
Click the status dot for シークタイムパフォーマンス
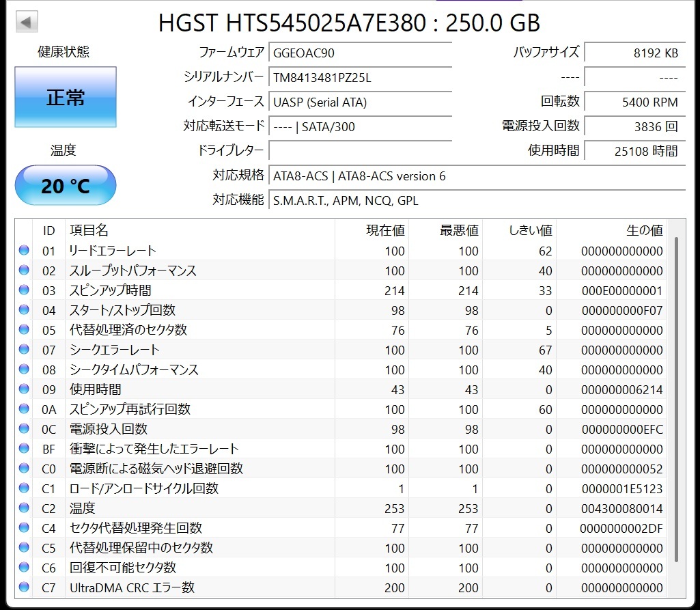tap(24, 369)
